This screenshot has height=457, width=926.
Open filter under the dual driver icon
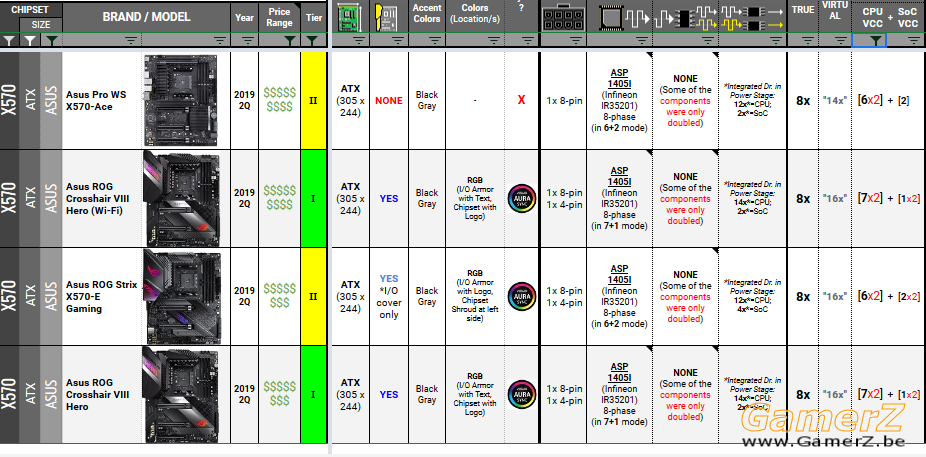[777, 40]
